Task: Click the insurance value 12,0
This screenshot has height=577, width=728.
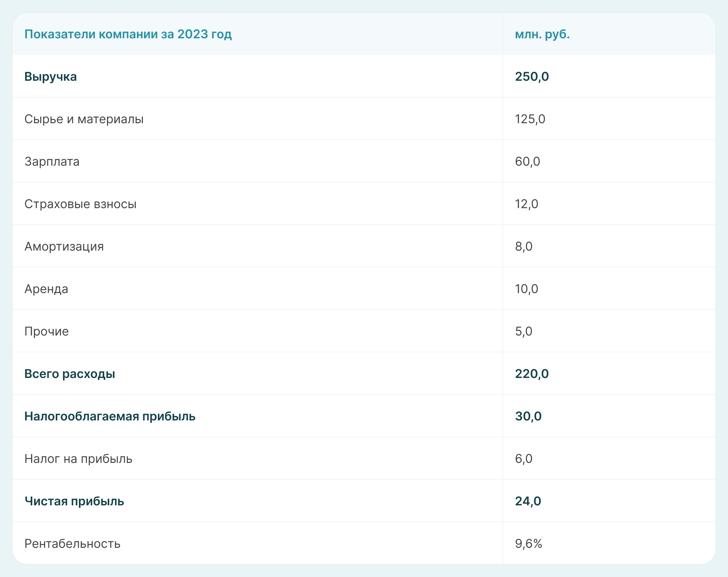Action: pyautogui.click(x=526, y=204)
